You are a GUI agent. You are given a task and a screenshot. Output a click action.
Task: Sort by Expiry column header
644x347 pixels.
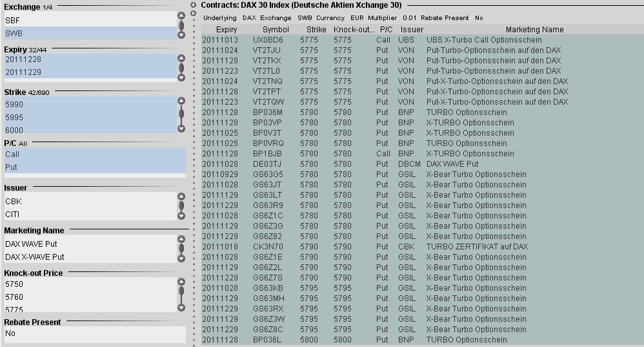click(226, 30)
